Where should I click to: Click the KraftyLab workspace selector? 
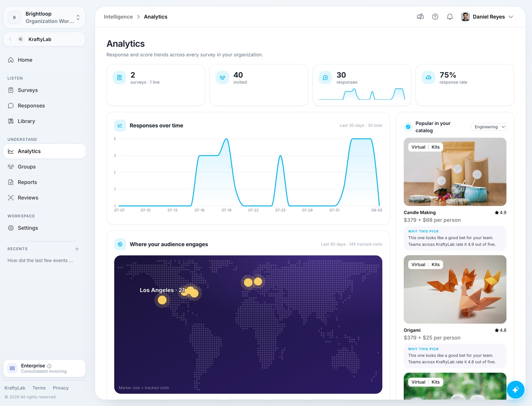[x=44, y=39]
